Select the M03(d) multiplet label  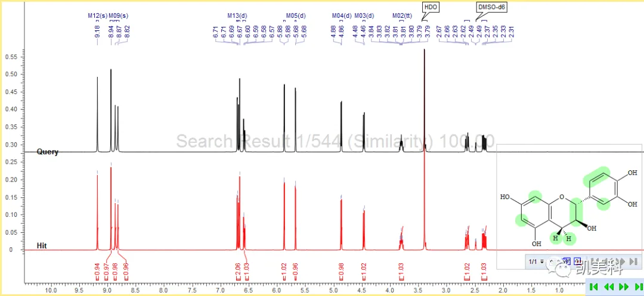(x=364, y=16)
